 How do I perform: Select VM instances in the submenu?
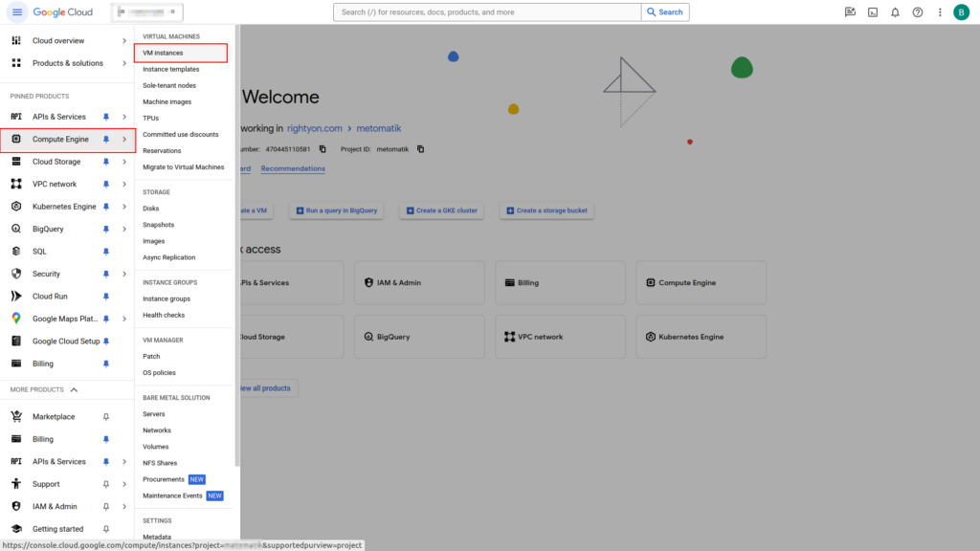click(163, 53)
